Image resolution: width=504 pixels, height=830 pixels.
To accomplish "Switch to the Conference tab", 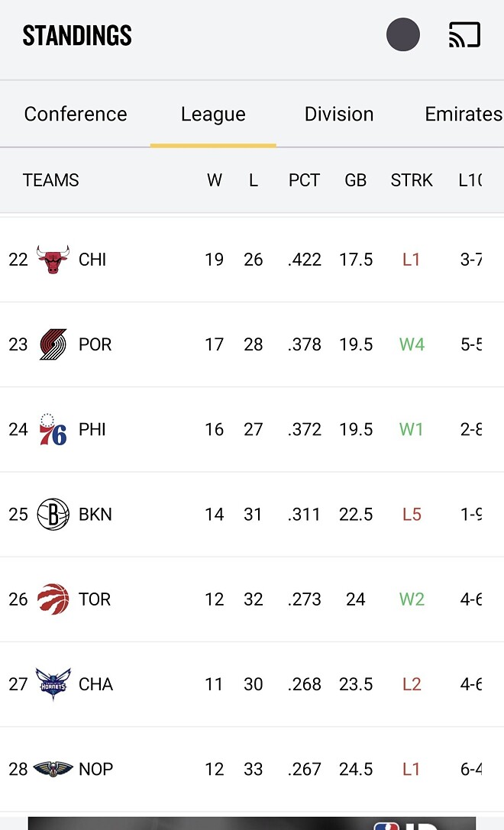I will [76, 115].
